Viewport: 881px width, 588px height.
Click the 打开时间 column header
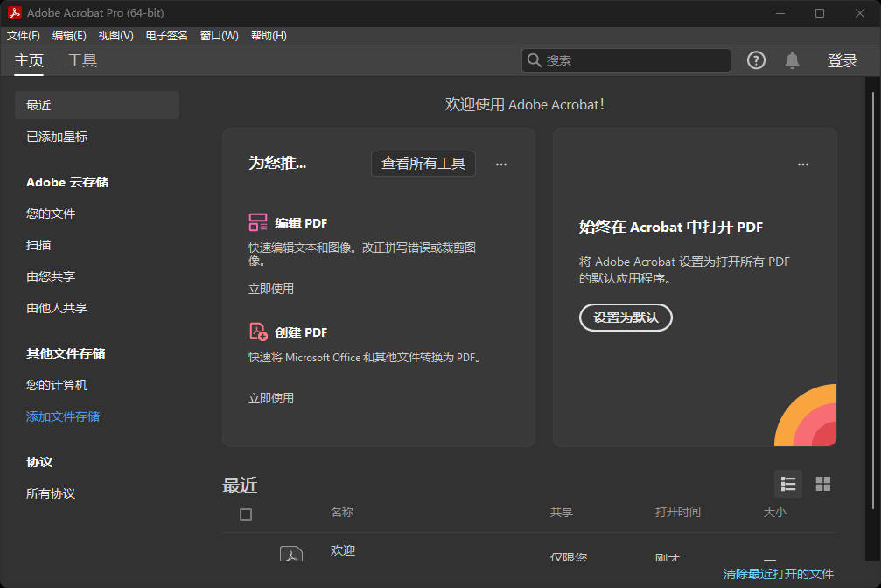pos(678,512)
